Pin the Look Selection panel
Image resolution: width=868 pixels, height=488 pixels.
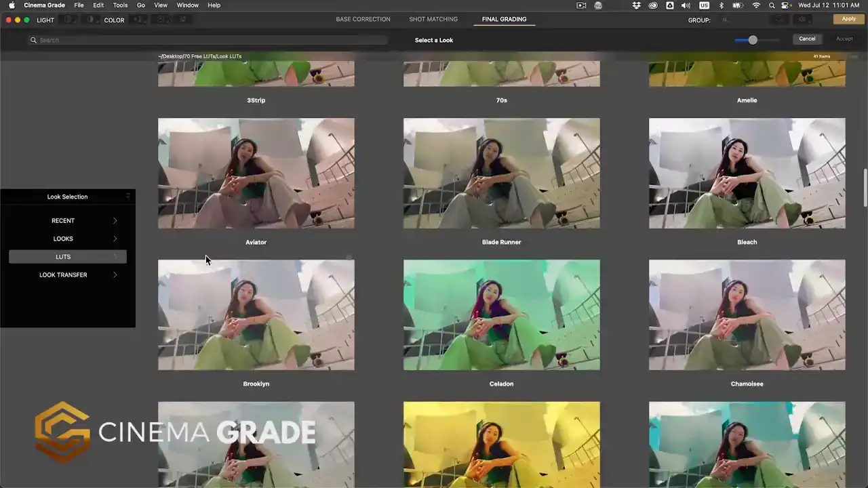coord(128,197)
